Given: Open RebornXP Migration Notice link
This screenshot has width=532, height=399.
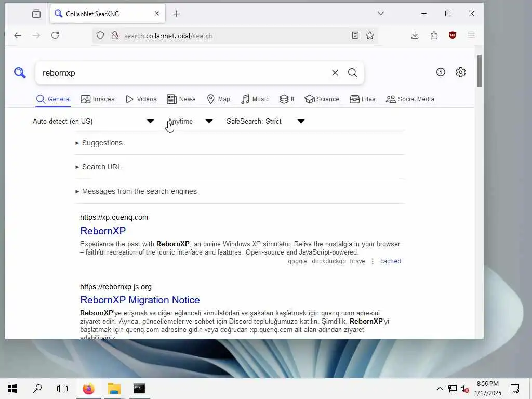Looking at the screenshot, I should coord(140,300).
